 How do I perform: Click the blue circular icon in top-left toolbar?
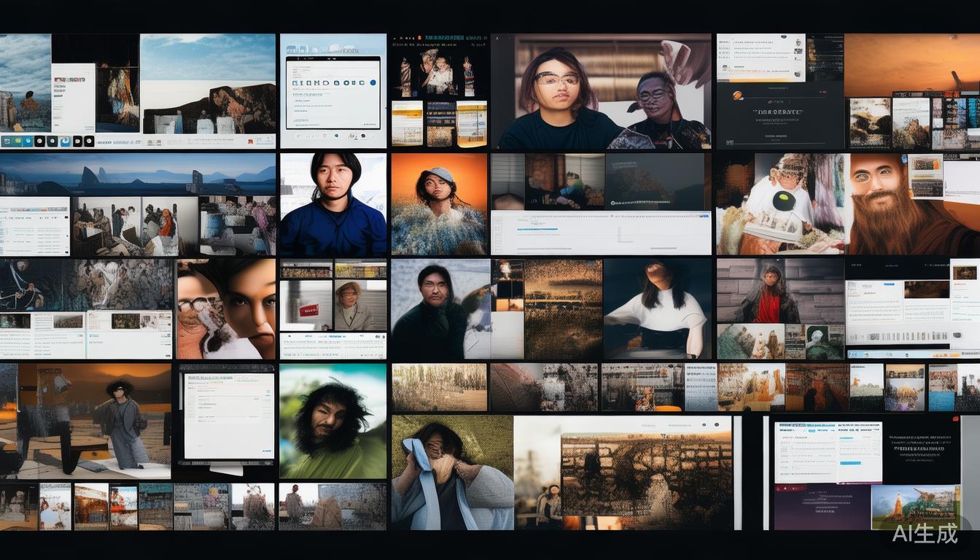click(x=63, y=141)
